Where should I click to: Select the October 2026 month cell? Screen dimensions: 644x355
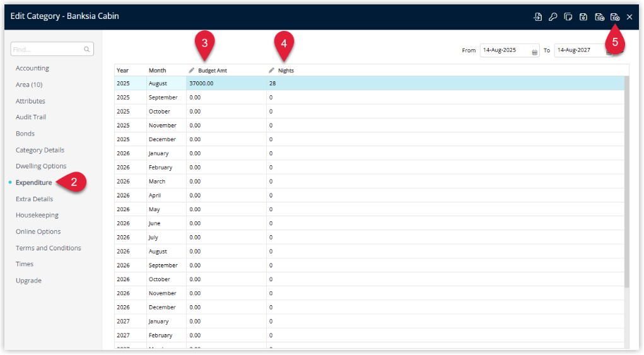point(167,279)
